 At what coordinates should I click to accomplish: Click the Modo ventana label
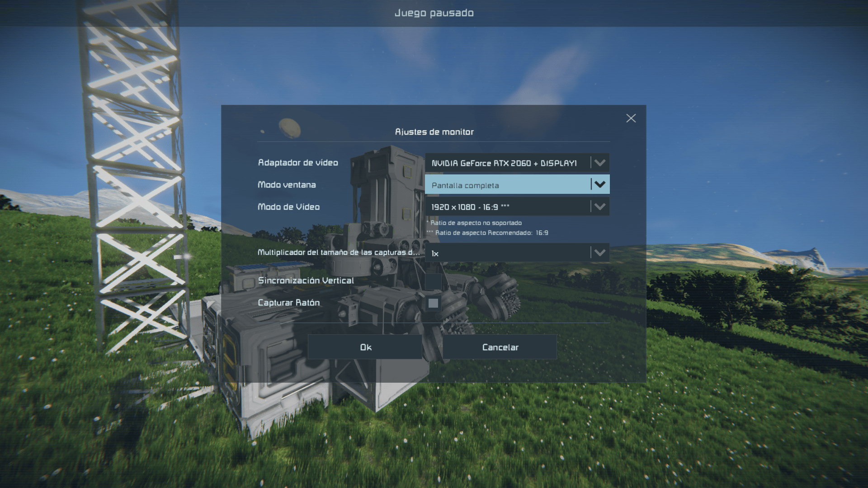pyautogui.click(x=287, y=185)
